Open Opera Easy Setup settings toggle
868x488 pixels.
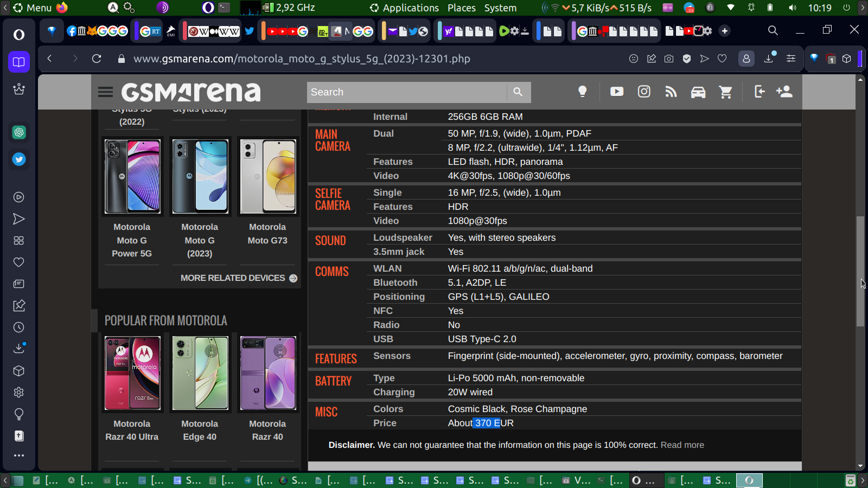791,59
